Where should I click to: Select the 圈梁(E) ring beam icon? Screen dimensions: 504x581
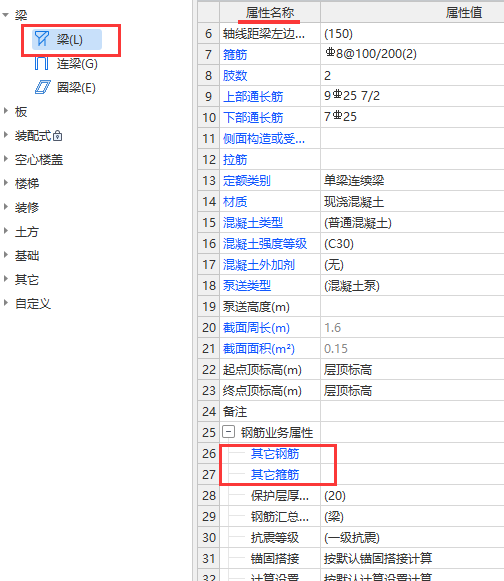(43, 87)
